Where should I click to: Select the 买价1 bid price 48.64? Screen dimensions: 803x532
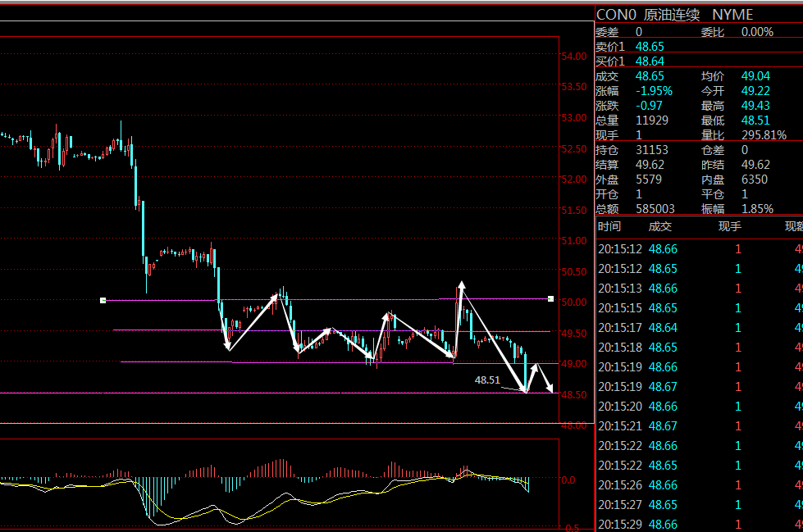click(x=650, y=61)
